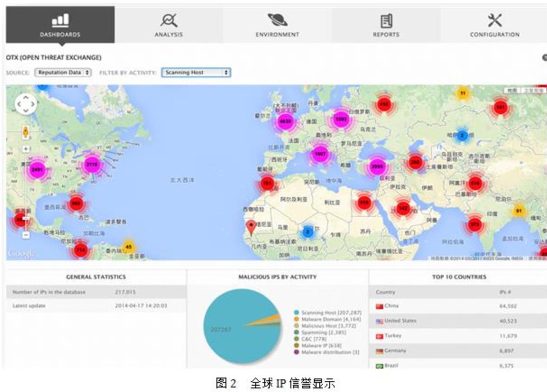Click the red cluster over Panama
The height and width of the screenshot is (392, 547).
(80, 249)
